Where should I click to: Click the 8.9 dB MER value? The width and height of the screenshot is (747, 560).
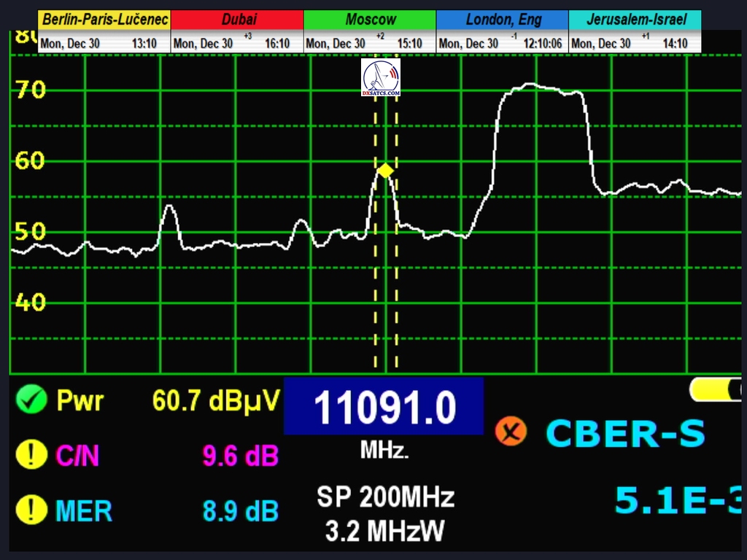(x=240, y=510)
